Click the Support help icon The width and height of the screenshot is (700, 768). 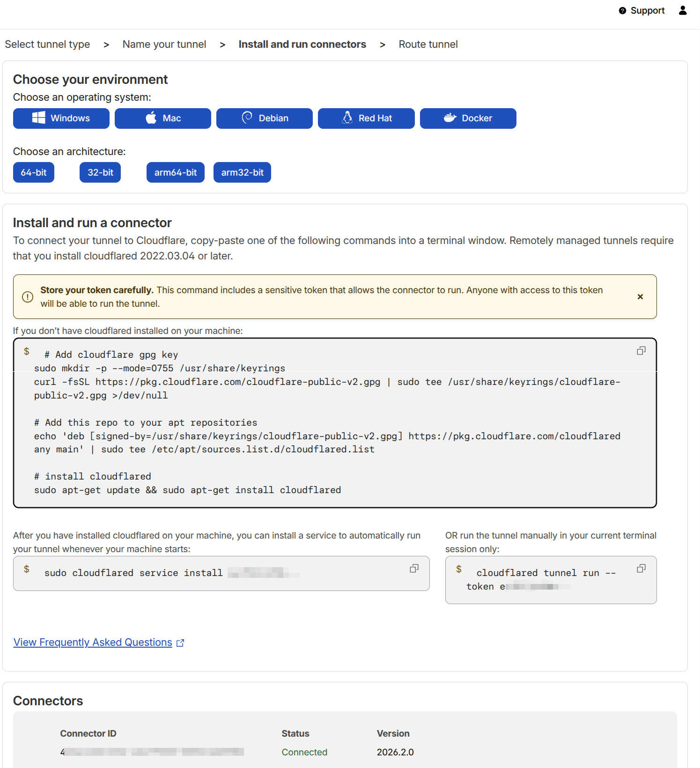(x=622, y=11)
